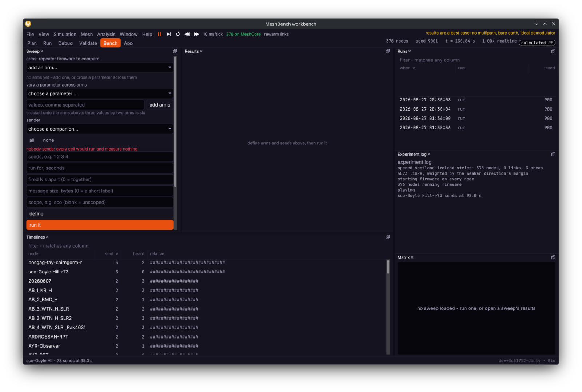The image size is (582, 392).
Task: Open the 'add an arm...' dropdown
Action: [x=100, y=68]
